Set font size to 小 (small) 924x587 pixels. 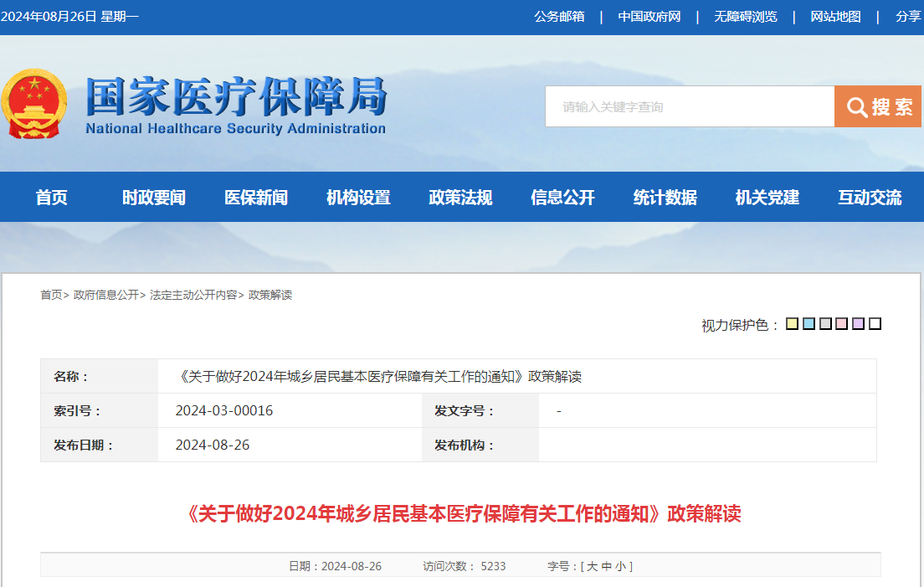pyautogui.click(x=620, y=566)
